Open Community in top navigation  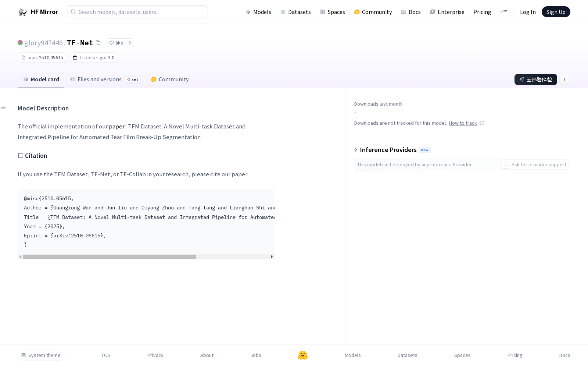click(373, 12)
